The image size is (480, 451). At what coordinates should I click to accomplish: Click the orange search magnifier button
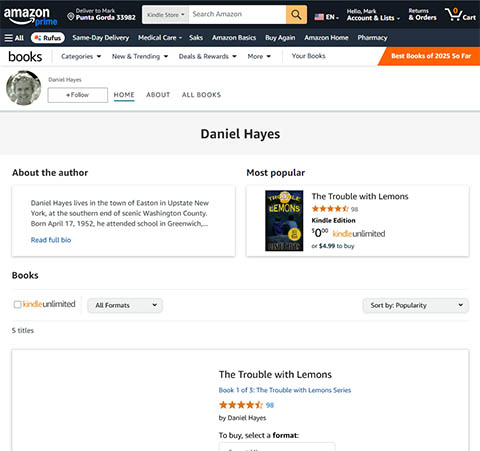(x=296, y=15)
